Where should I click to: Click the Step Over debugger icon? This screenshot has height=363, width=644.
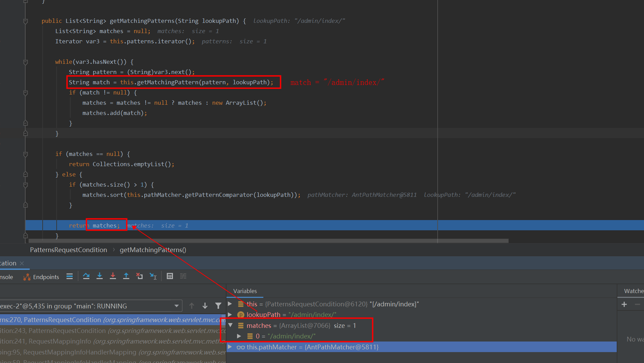(x=86, y=276)
